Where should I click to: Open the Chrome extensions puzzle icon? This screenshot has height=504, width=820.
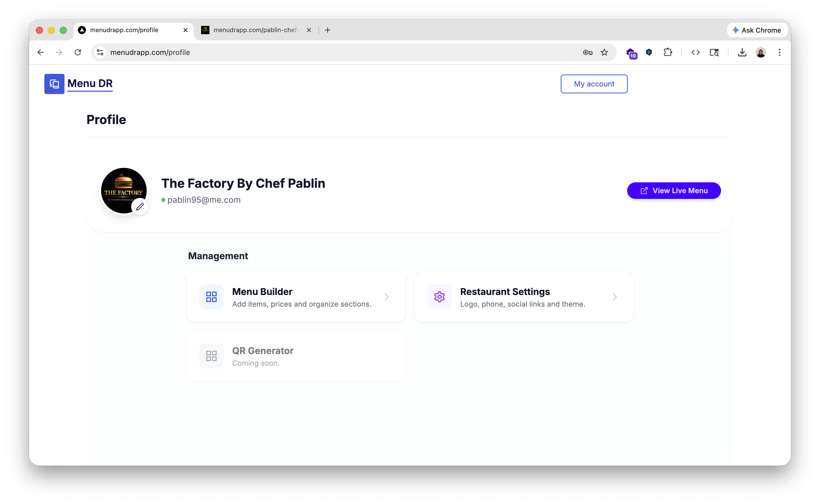point(668,52)
